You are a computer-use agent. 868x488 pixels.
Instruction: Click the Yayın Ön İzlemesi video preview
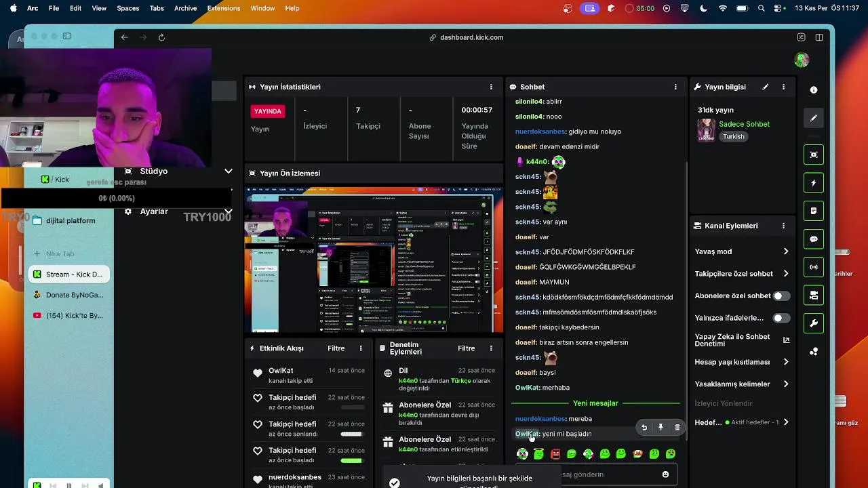(x=374, y=261)
